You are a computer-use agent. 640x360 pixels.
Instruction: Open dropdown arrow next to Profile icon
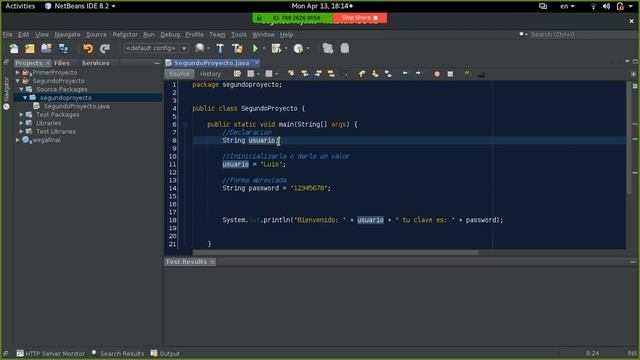[x=308, y=49]
